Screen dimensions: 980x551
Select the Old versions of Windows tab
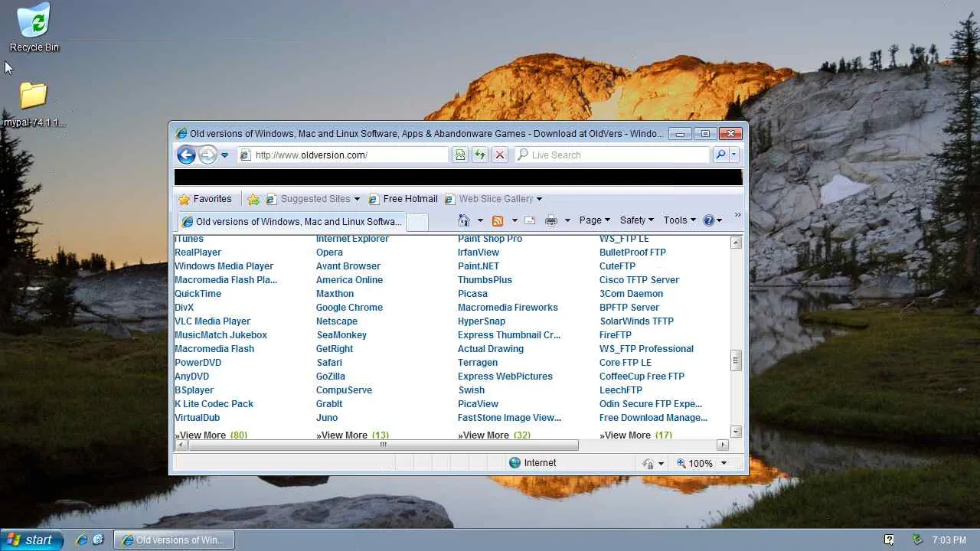point(292,221)
